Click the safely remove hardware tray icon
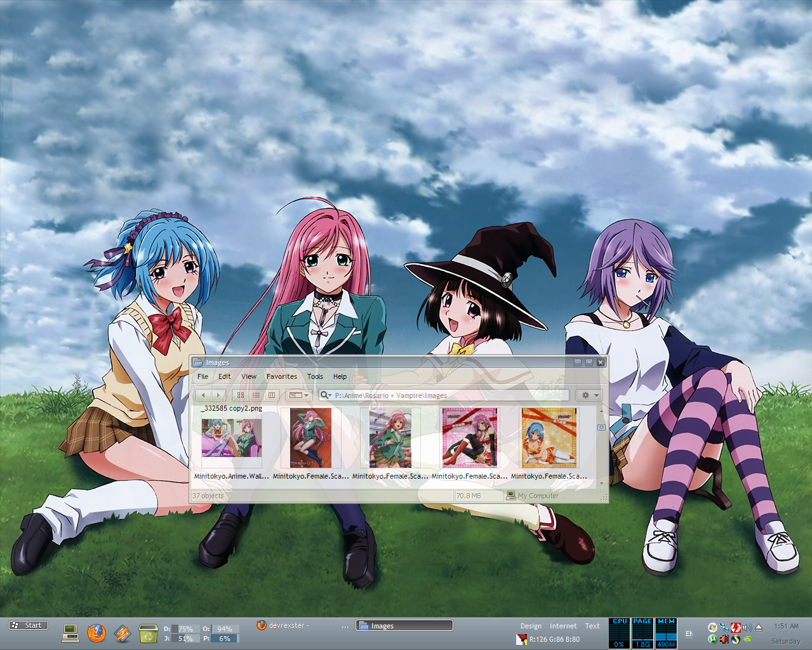The image size is (812, 650). click(x=759, y=627)
